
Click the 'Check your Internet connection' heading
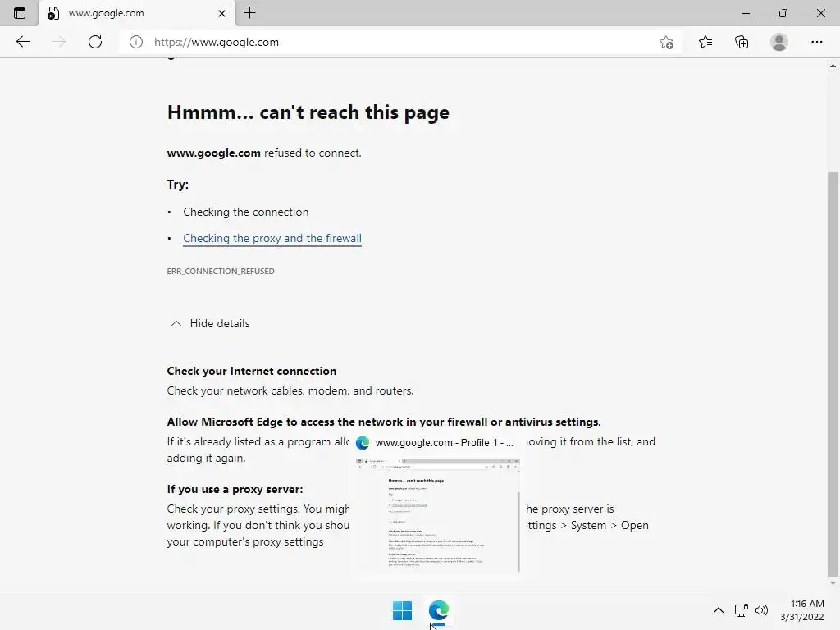(x=252, y=372)
